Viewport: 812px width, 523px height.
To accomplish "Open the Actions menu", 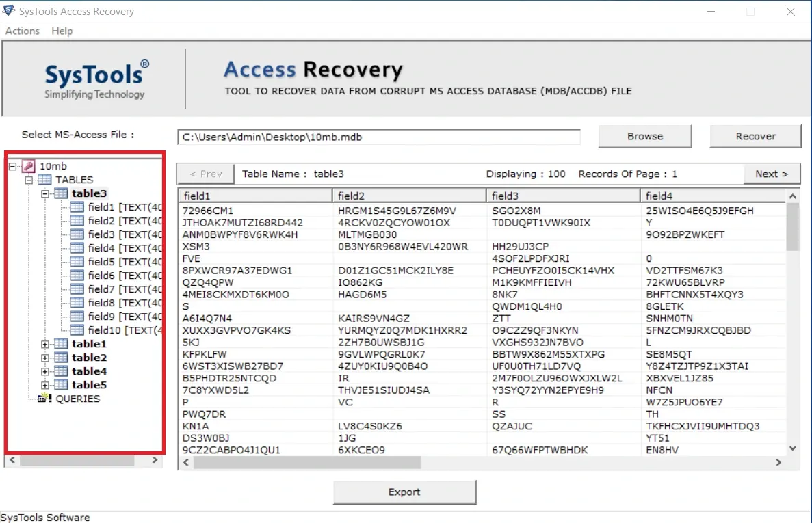I will 23,31.
